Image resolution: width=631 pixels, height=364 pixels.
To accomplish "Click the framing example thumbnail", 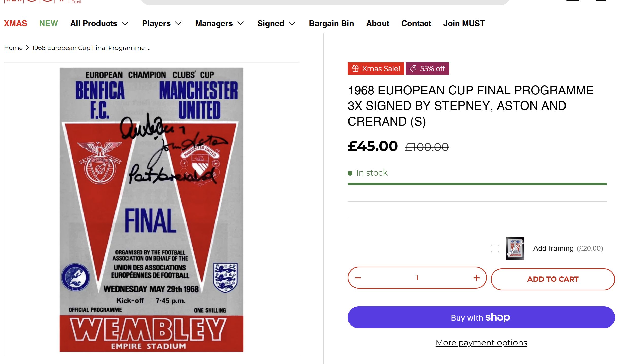I will click(x=515, y=248).
